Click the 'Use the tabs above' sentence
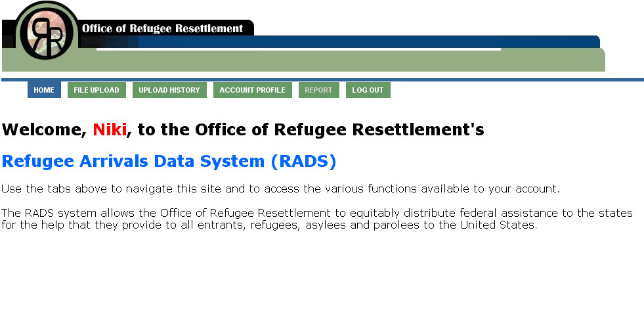The image size is (644, 316). coord(280,189)
